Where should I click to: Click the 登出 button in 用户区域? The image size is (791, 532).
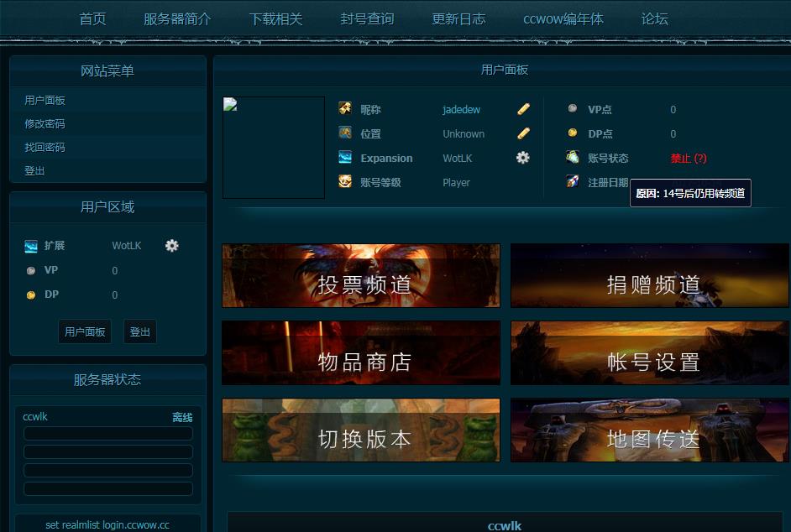click(x=139, y=331)
